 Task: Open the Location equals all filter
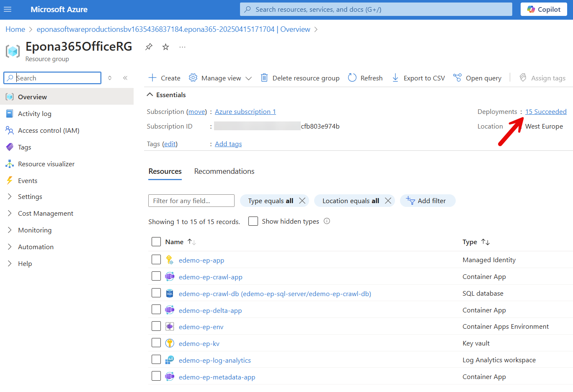coord(351,201)
